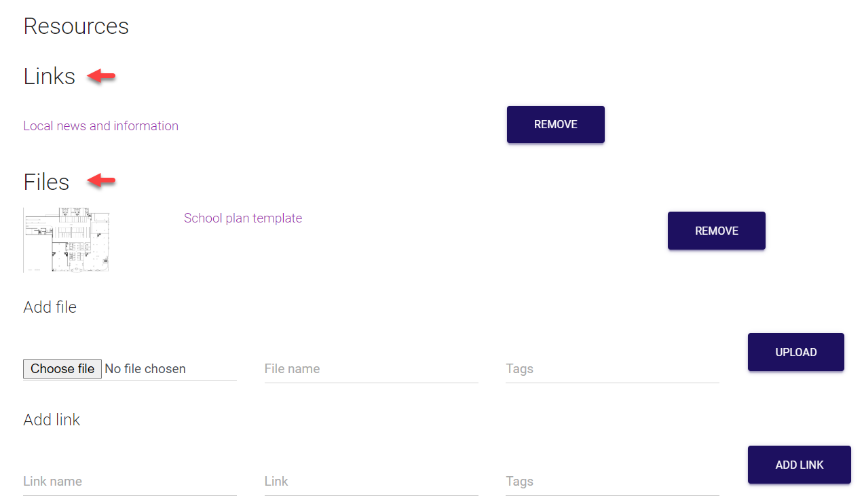The width and height of the screenshot is (864, 504).
Task: Click the No file chosen text
Action: 145,369
